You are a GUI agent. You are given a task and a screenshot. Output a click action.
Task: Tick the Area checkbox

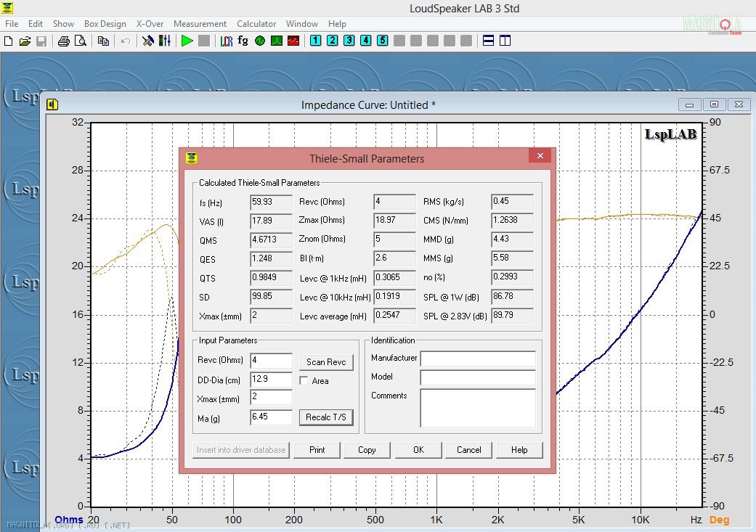(x=304, y=381)
